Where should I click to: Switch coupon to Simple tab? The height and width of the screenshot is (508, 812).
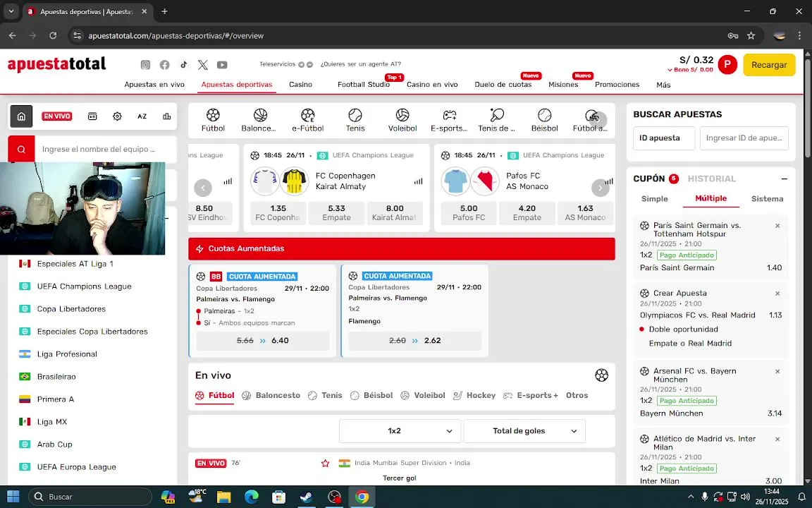point(655,199)
